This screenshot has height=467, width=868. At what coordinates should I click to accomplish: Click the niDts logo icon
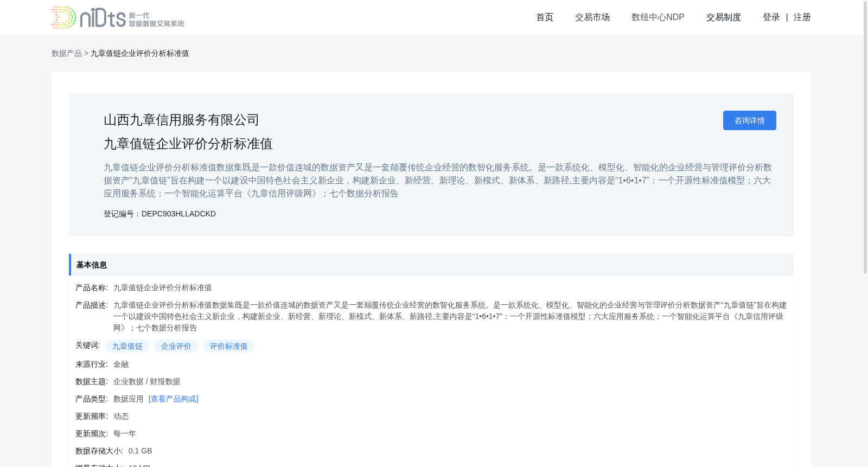tap(118, 17)
